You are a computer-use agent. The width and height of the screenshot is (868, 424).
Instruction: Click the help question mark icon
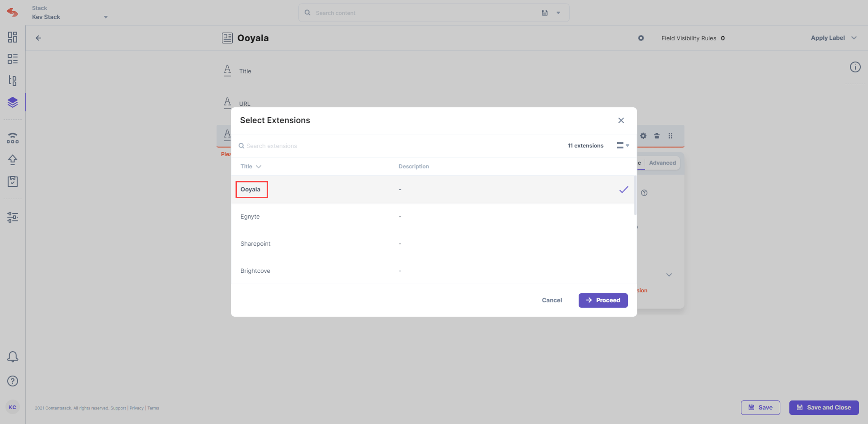pyautogui.click(x=12, y=381)
